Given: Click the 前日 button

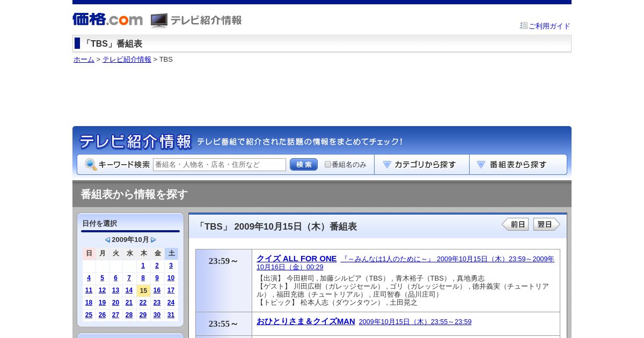Looking at the screenshot, I should pyautogui.click(x=515, y=224).
